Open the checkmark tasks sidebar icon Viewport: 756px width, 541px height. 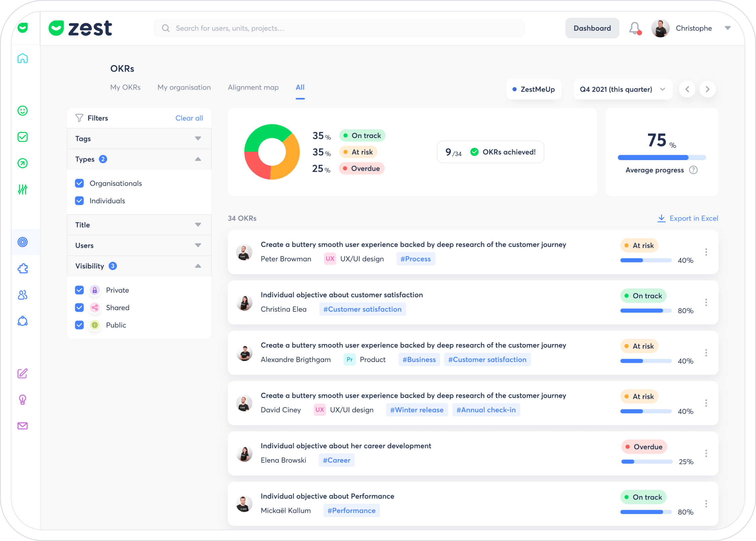click(22, 137)
